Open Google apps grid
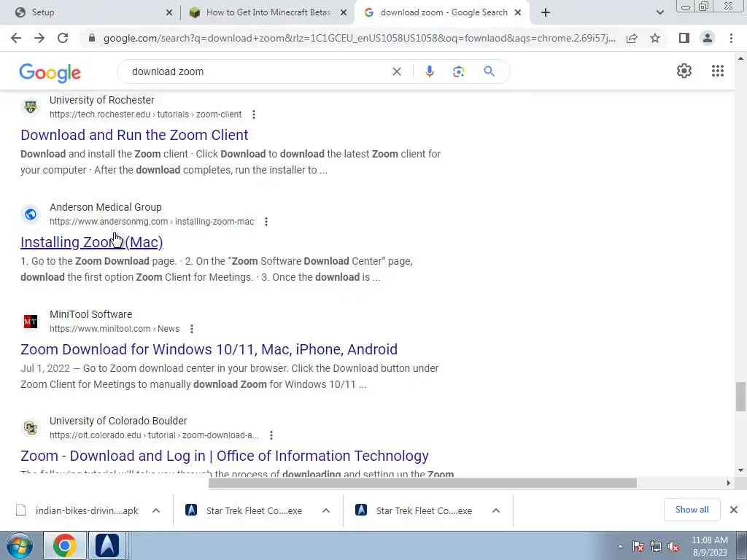The width and height of the screenshot is (747, 560). pos(718,71)
